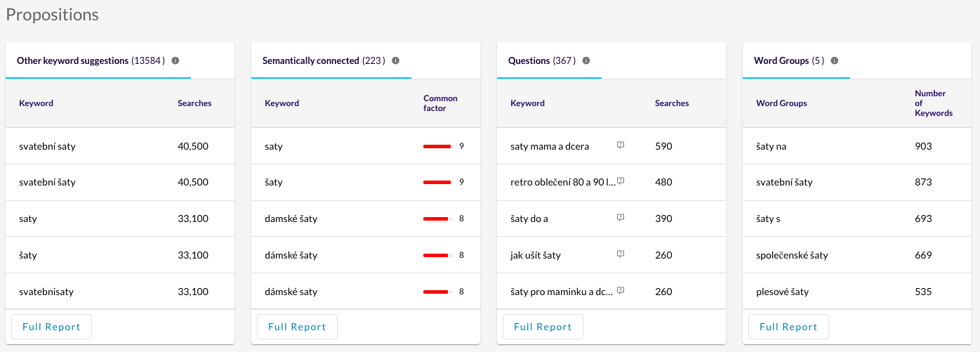
Task: Select keyword svatební šaty in suggestions
Action: click(x=47, y=182)
